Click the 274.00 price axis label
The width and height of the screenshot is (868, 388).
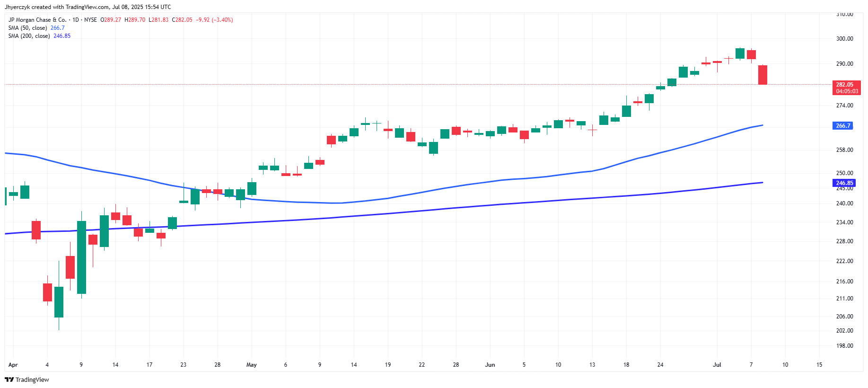pyautogui.click(x=844, y=106)
